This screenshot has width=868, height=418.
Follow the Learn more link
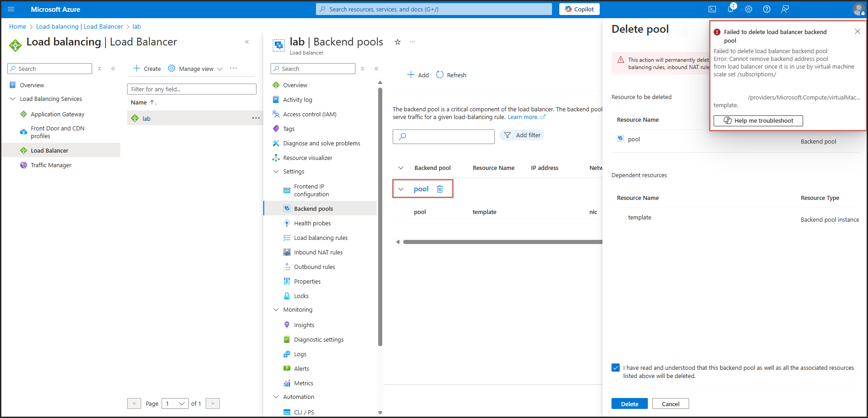tap(526, 117)
